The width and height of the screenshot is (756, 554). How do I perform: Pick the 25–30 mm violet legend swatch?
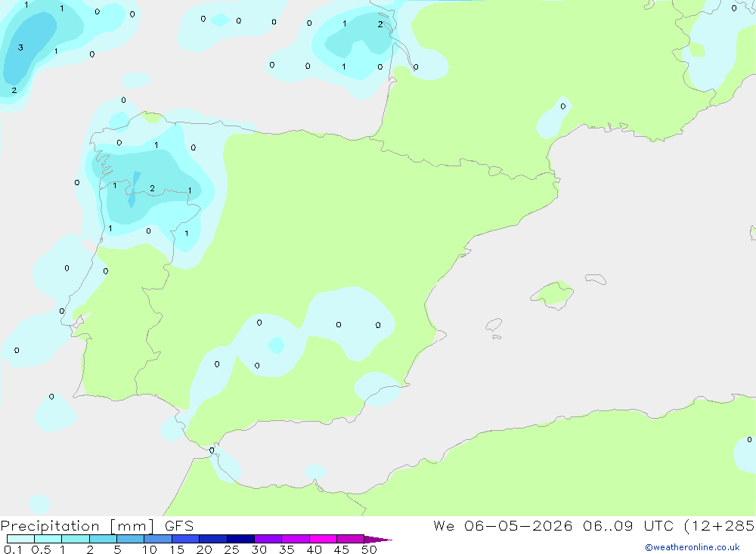[x=240, y=539]
